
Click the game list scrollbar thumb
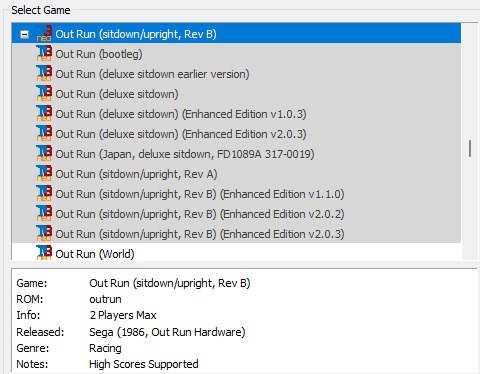pyautogui.click(x=470, y=148)
